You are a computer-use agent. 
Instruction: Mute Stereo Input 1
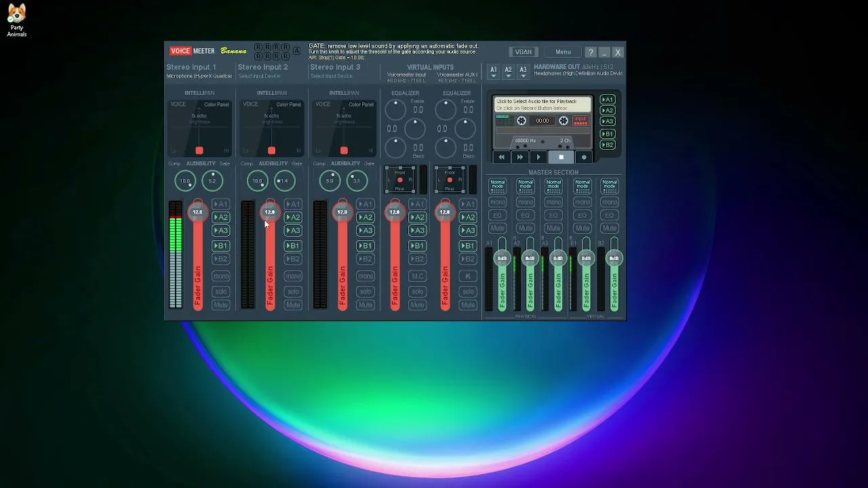tap(221, 305)
